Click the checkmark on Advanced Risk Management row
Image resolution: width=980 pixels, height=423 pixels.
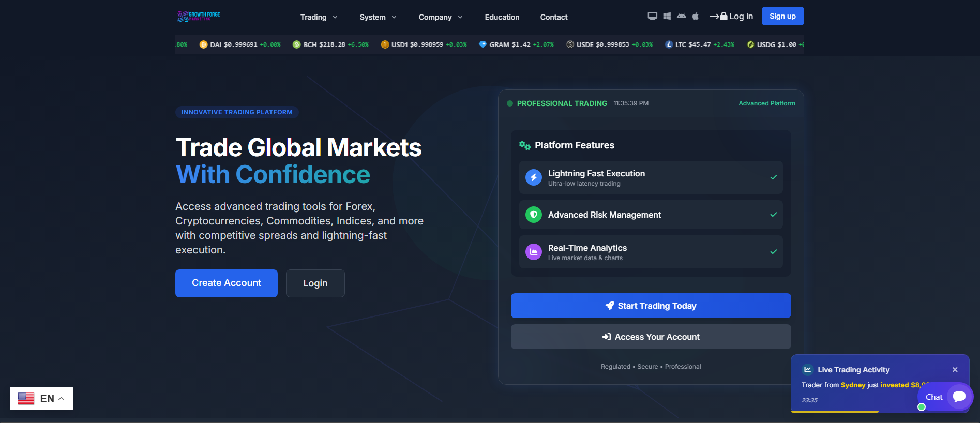[774, 215]
